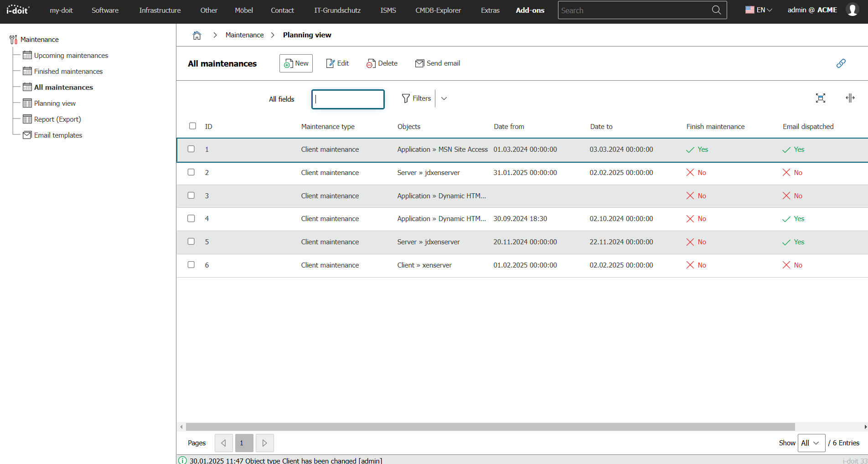Check the box for maintenance ID 5

tap(191, 242)
